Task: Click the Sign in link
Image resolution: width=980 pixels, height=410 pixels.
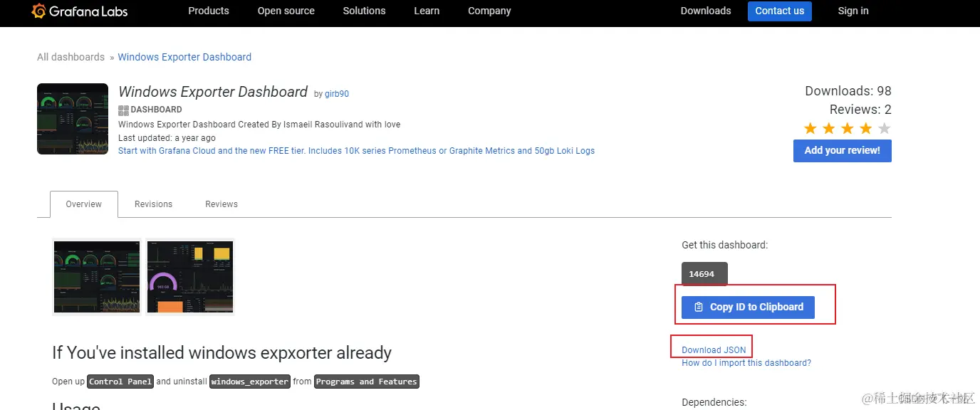Action: click(853, 11)
